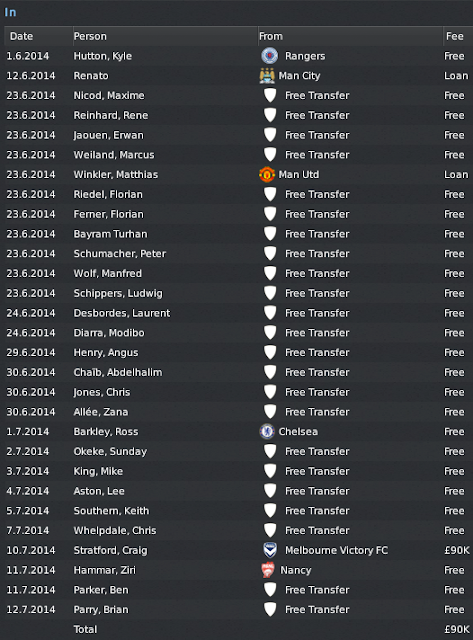Viewport: 473px width, 640px height.
Task: Open Stratford, Craig player link
Action: [x=110, y=551]
